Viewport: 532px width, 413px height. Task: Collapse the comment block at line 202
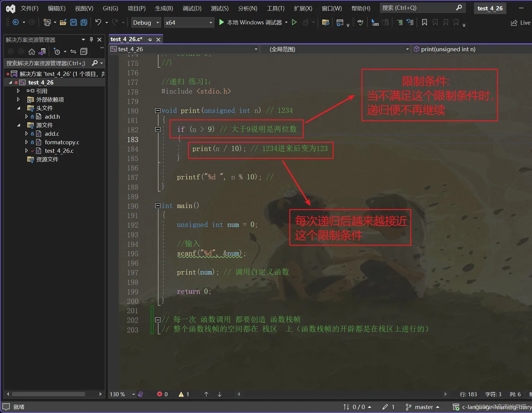tap(158, 320)
